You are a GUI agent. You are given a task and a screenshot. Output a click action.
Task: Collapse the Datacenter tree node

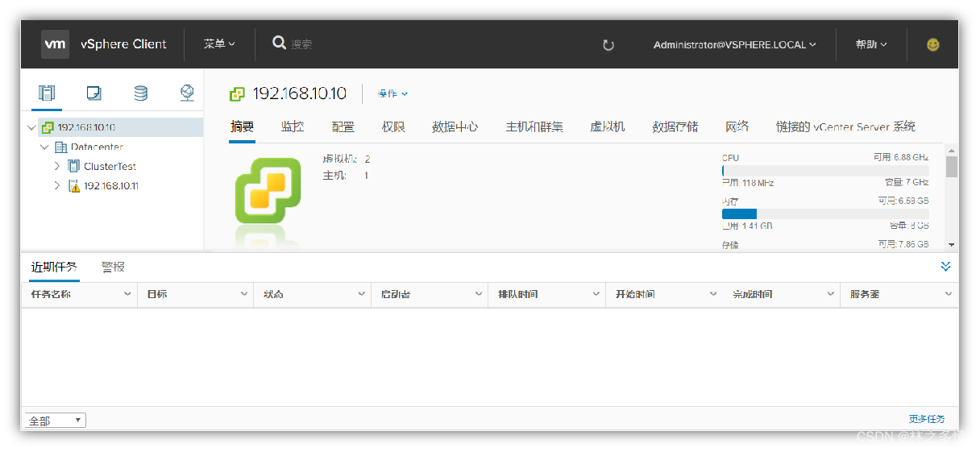tap(44, 147)
